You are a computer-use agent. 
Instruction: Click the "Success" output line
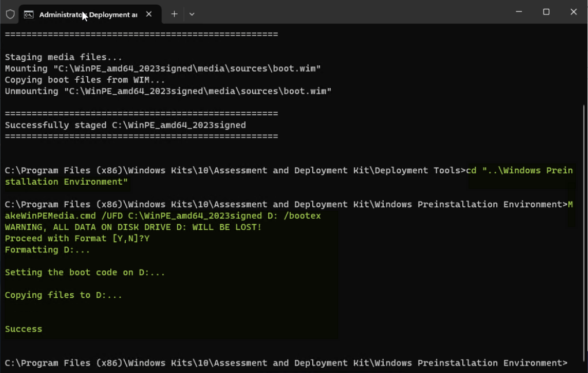(24, 329)
